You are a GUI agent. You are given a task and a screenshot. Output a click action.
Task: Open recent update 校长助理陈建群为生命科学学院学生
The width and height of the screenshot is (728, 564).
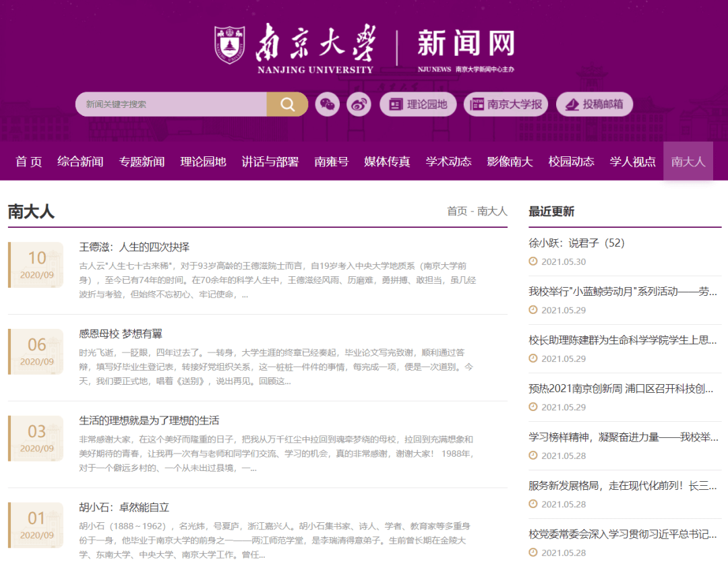pos(623,340)
